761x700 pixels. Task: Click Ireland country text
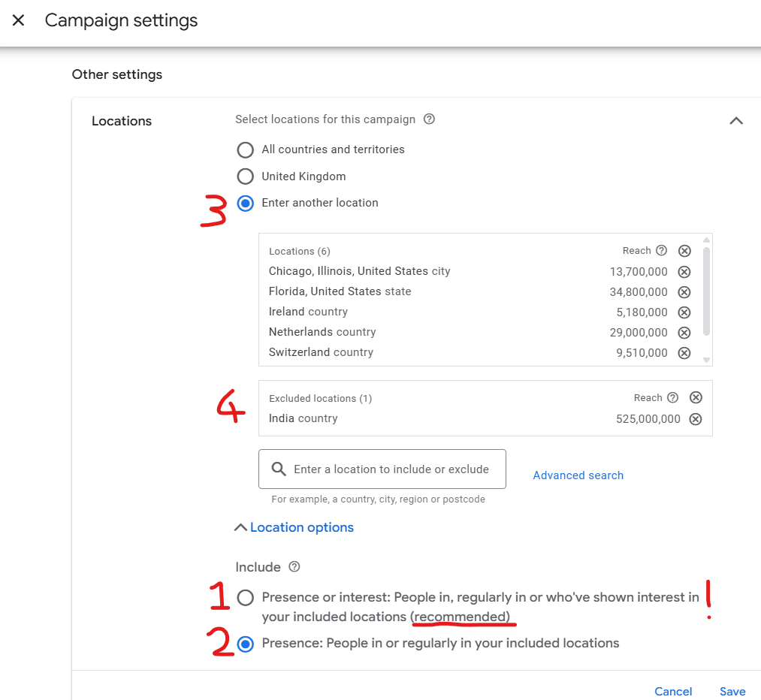coord(308,312)
